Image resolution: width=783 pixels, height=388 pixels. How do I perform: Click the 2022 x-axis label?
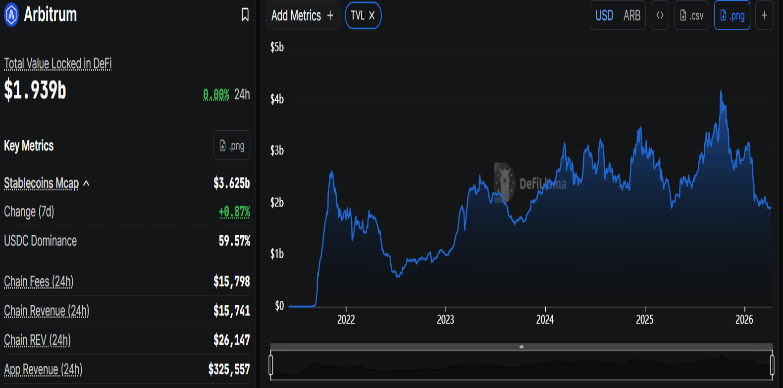pos(346,319)
